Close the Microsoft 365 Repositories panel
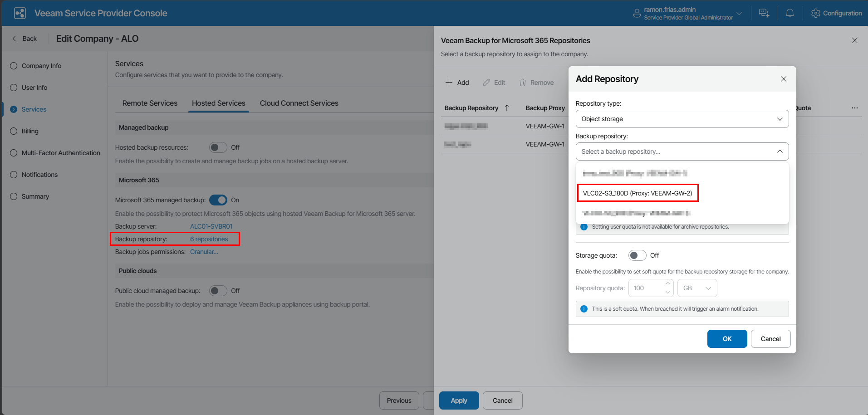The height and width of the screenshot is (415, 868). tap(855, 40)
